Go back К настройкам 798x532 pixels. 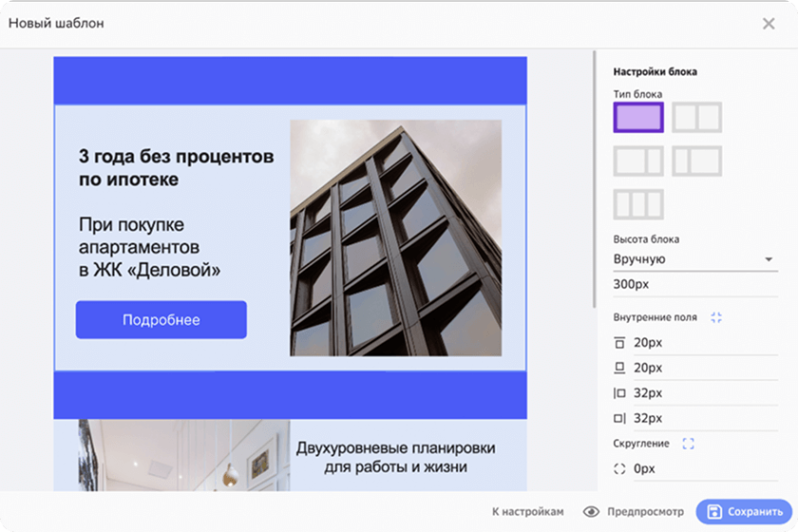[528, 512]
